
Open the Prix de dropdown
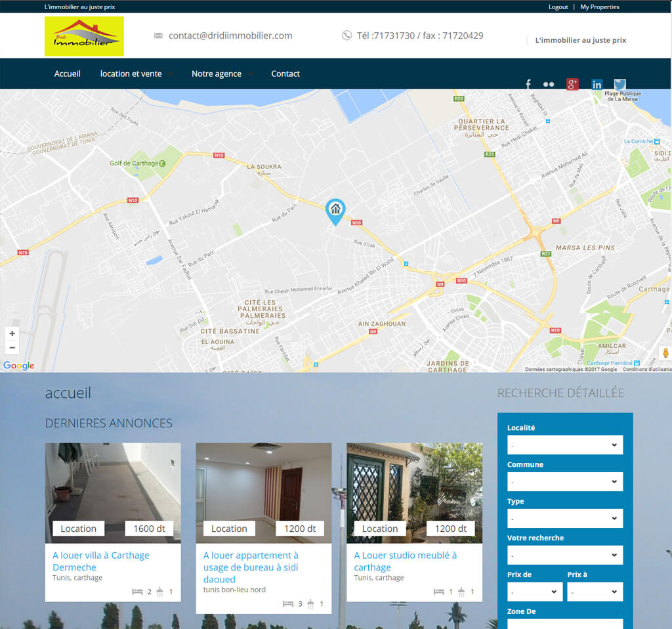click(x=534, y=592)
